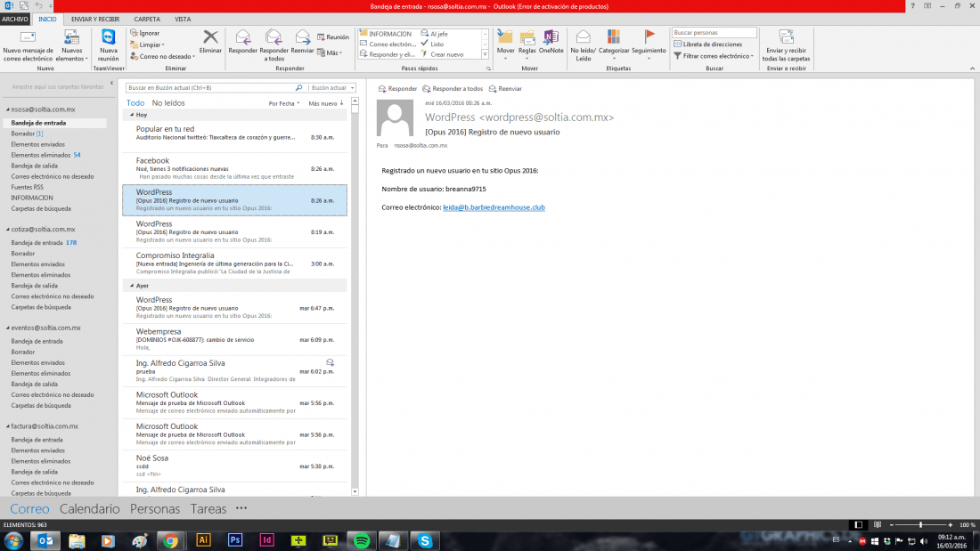980x551 pixels.
Task: Adjust the zoom slider handle
Action: pos(920,525)
